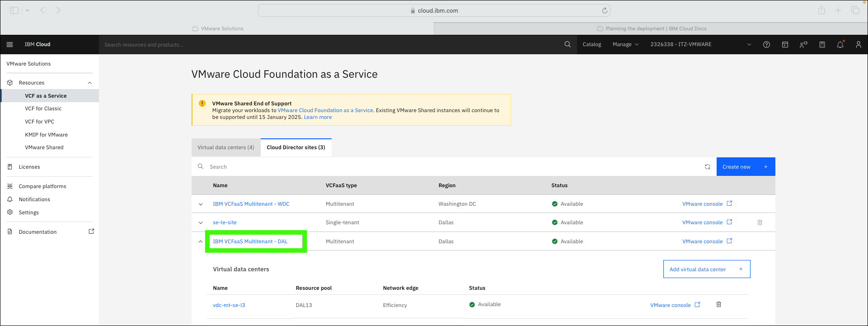Viewport: 868px width, 326px height.
Task: Expand the se-le-site row chevron
Action: (201, 222)
